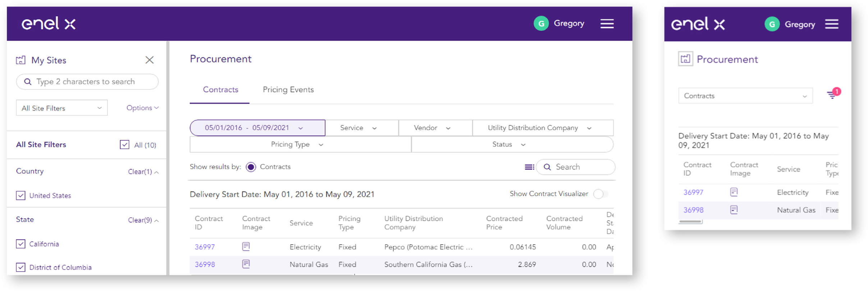The width and height of the screenshot is (868, 291).
Task: Select the Contracts radio button
Action: [251, 167]
